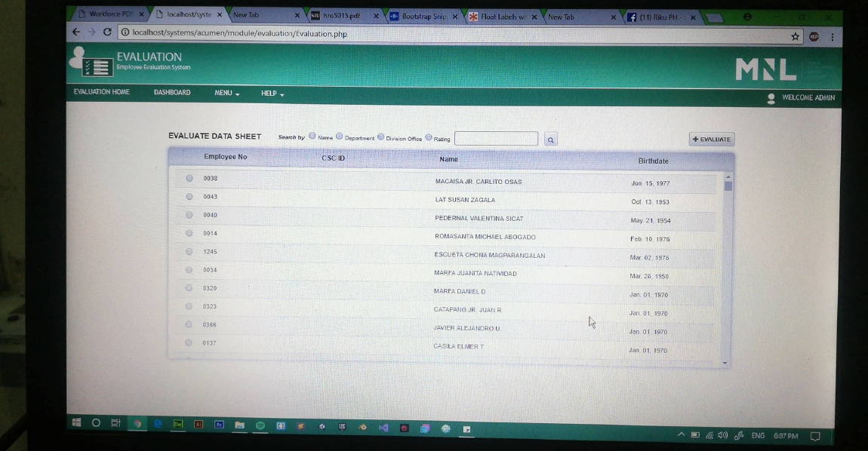Open Cortana search circle
Image resolution: width=868 pixels, height=451 pixels.
click(x=96, y=422)
